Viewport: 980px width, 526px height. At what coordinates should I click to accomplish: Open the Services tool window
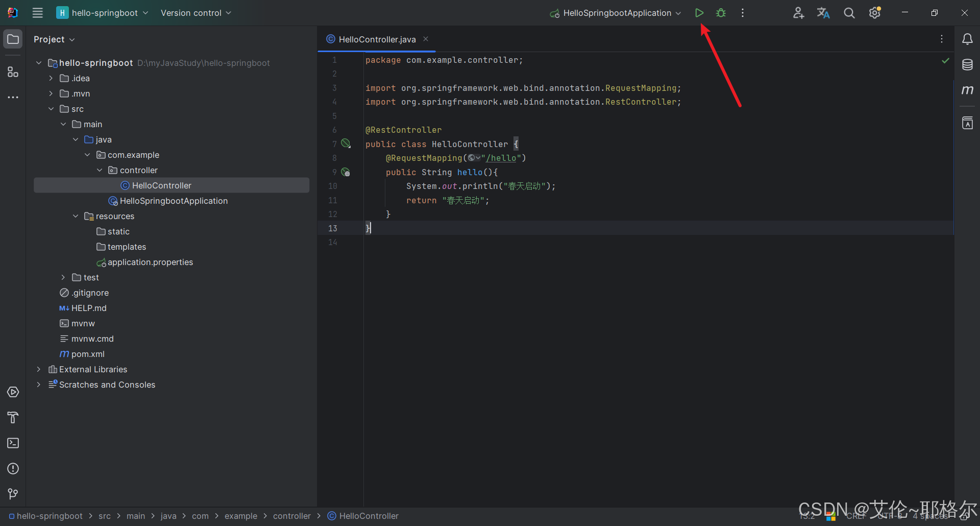(13, 392)
